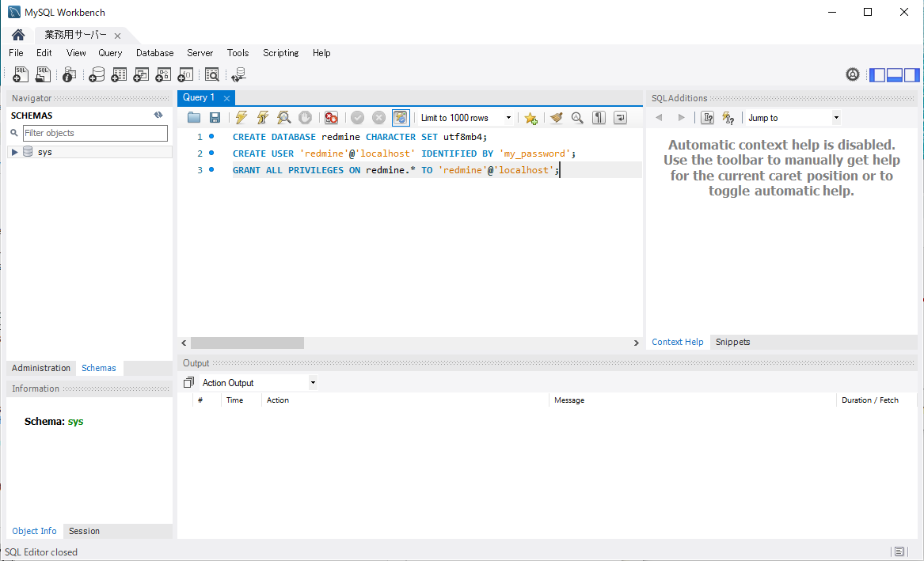
Task: Execute the SQL script with the lightning icon
Action: tap(241, 117)
